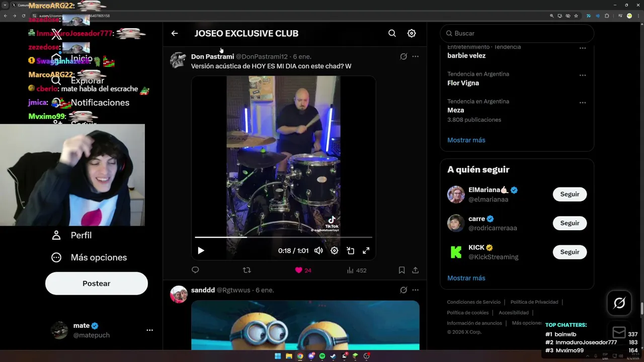Play the drum video
Viewport: 644px width, 362px height.
(x=201, y=250)
